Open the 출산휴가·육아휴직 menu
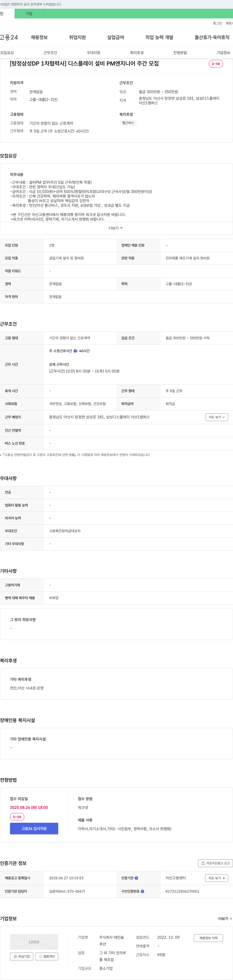 pyautogui.click(x=212, y=37)
